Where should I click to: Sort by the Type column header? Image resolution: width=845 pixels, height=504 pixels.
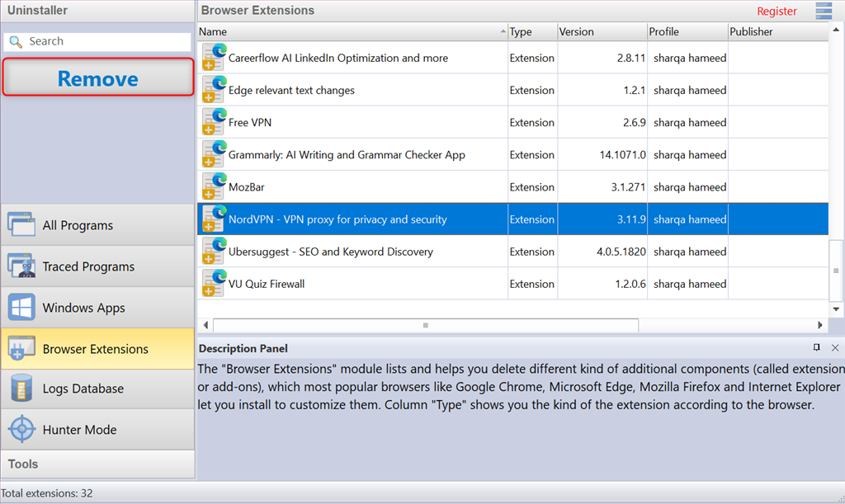(x=532, y=32)
